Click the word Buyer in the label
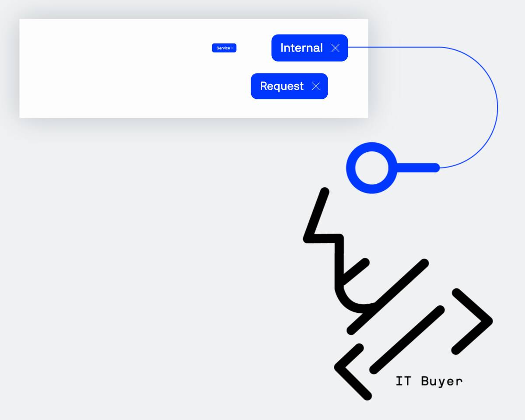Viewport: 525px width, 420px height. click(x=441, y=381)
